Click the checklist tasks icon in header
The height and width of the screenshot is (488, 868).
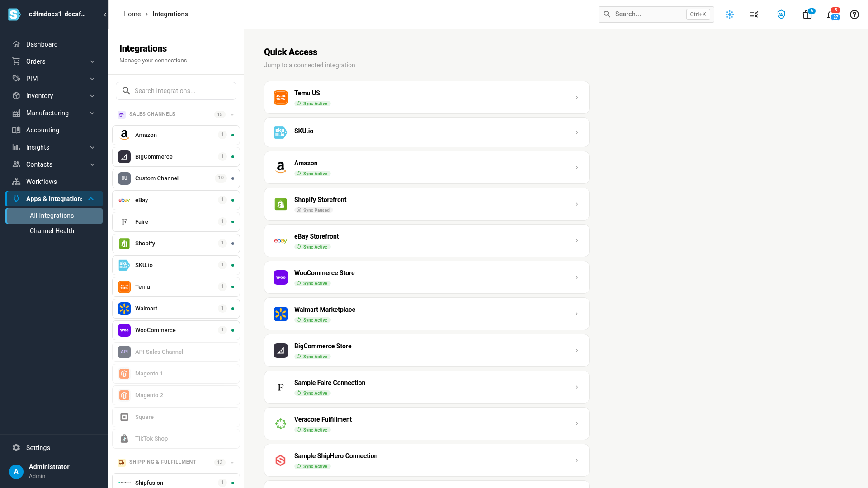pyautogui.click(x=754, y=14)
